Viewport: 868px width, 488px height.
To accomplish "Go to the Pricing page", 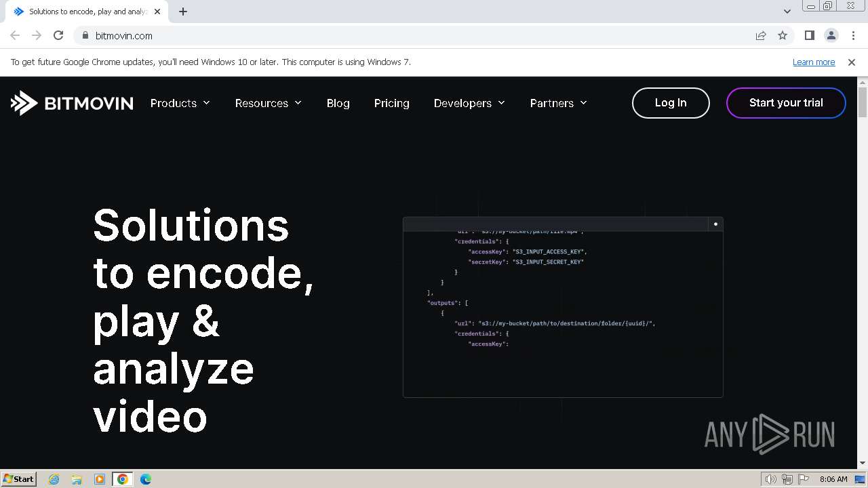I will [392, 103].
